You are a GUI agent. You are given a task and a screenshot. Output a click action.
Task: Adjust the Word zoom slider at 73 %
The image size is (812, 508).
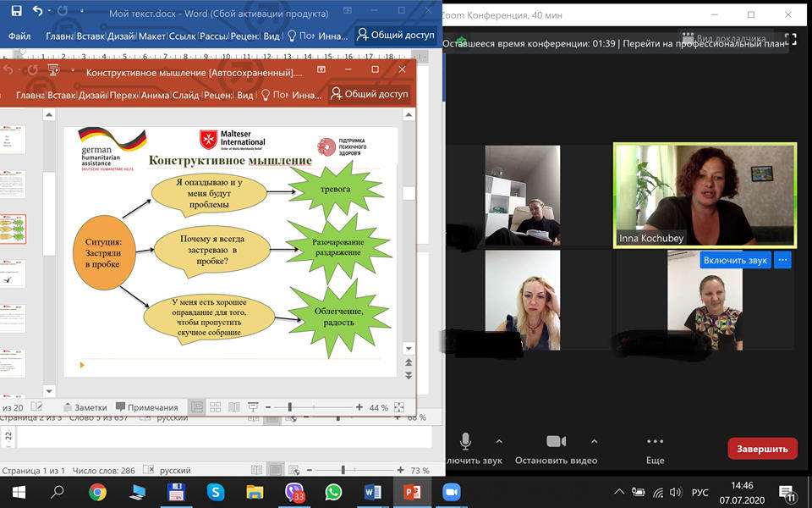[343, 470]
